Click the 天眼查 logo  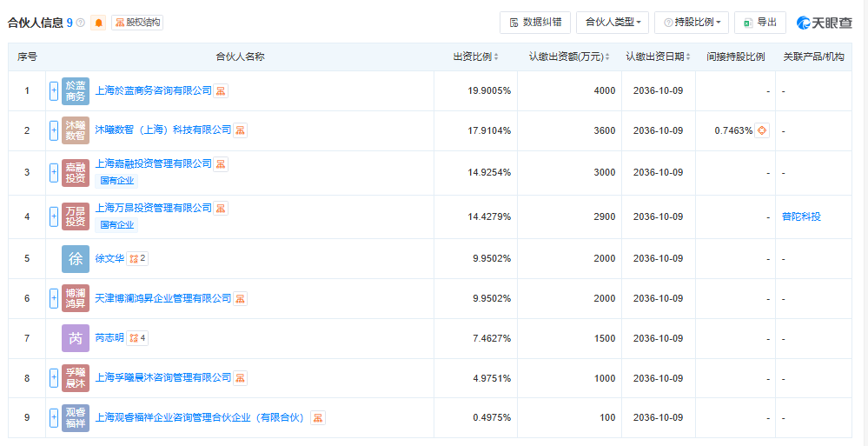coord(825,23)
